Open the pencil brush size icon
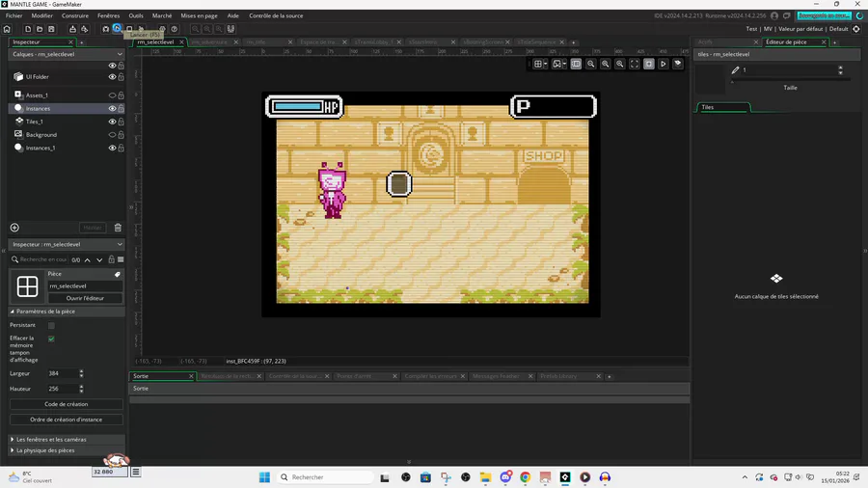 pos(735,69)
